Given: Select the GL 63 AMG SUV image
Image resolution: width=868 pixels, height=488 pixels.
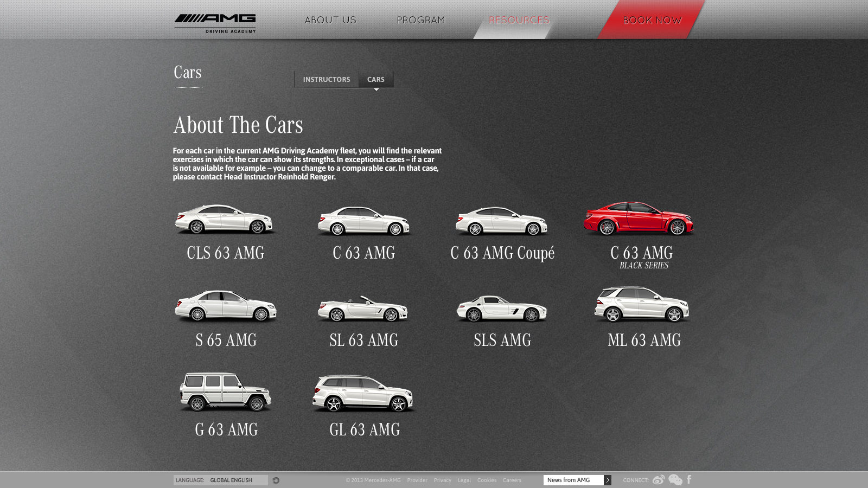Looking at the screenshot, I should point(363,393).
